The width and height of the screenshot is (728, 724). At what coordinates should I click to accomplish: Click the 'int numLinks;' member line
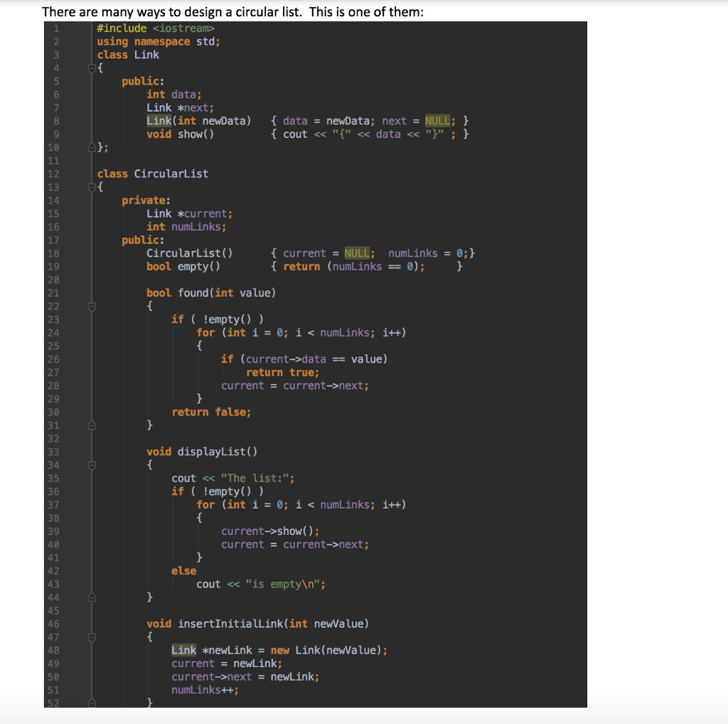click(186, 227)
